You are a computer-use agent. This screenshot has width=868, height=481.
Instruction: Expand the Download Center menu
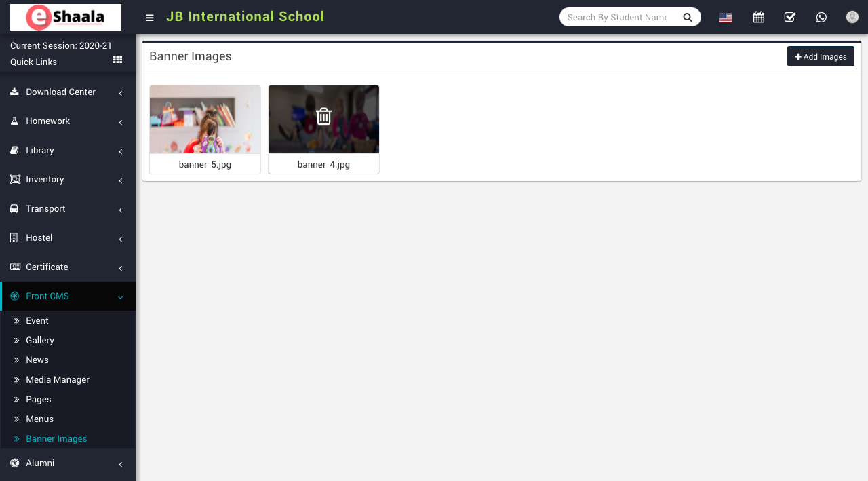pyautogui.click(x=67, y=92)
